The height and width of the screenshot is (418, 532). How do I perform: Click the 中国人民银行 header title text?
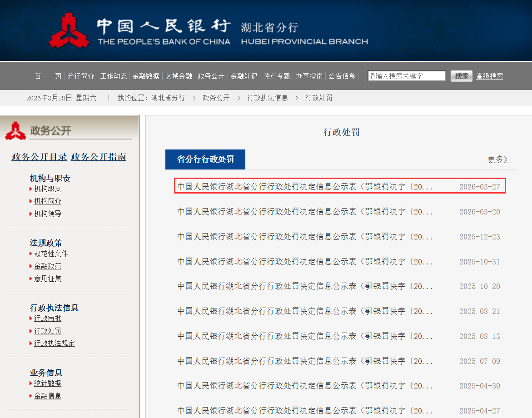pyautogui.click(x=164, y=26)
